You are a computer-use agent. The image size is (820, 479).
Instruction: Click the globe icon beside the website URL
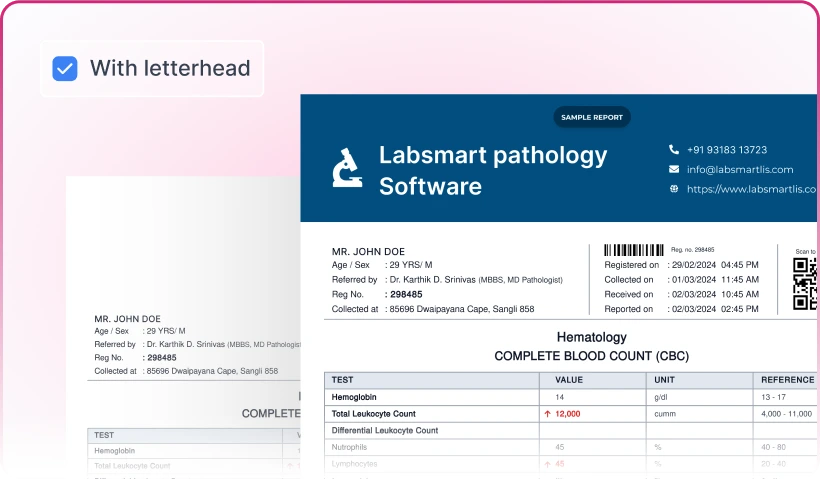(674, 189)
